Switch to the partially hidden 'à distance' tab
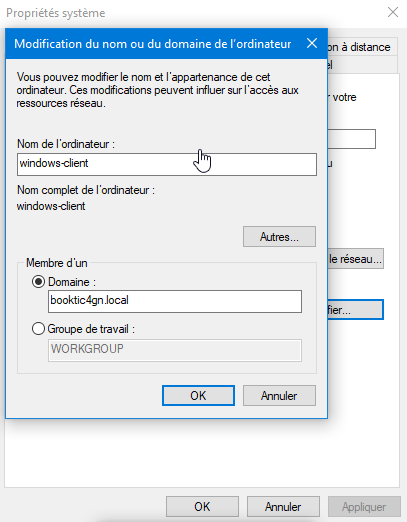 [362, 47]
